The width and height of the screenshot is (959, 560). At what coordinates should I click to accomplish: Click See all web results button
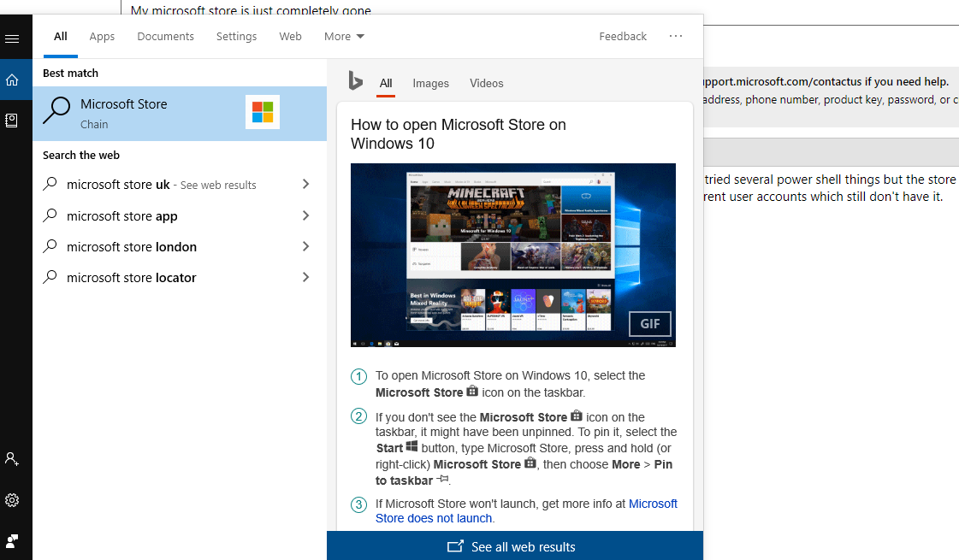coord(515,546)
